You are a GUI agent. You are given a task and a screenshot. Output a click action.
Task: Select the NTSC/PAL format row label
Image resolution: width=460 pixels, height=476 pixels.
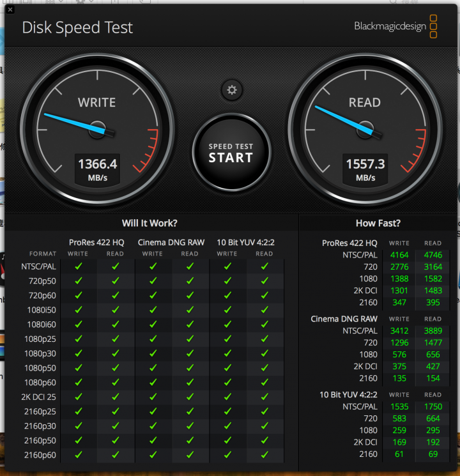(x=38, y=266)
